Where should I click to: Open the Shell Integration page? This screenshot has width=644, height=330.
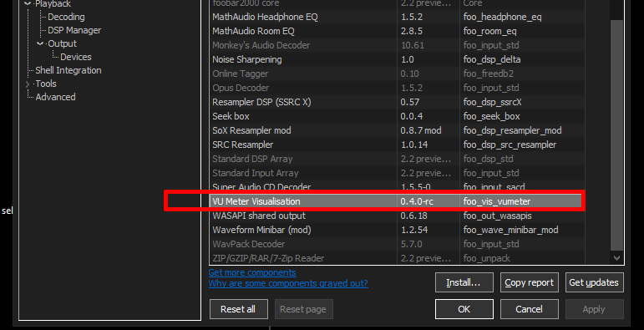68,70
